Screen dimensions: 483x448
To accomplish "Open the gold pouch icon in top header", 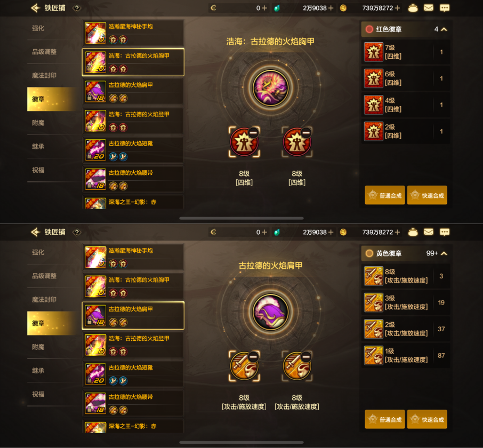I will (x=413, y=8).
